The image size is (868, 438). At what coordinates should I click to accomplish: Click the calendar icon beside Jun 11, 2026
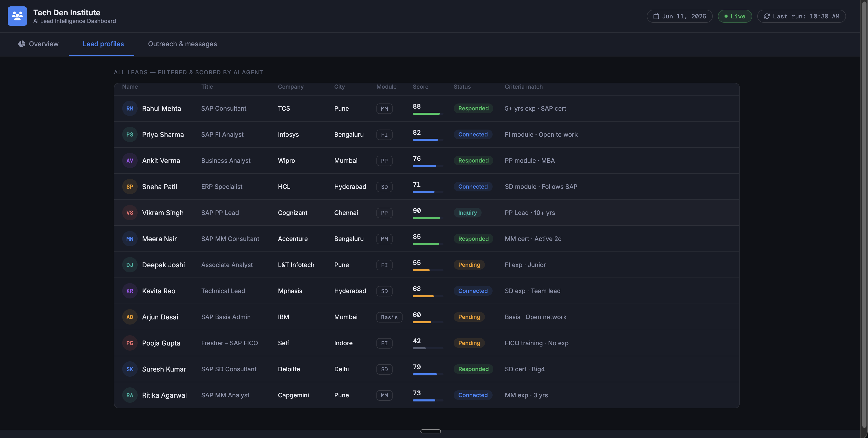(656, 16)
